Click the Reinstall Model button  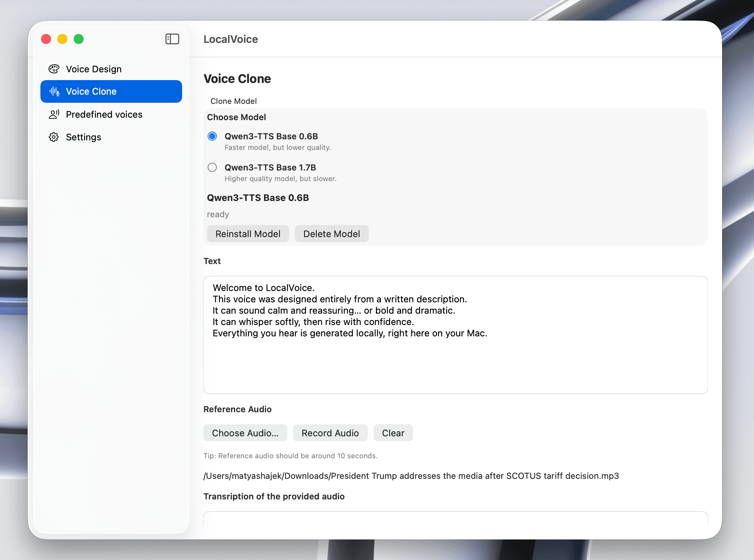[248, 234]
